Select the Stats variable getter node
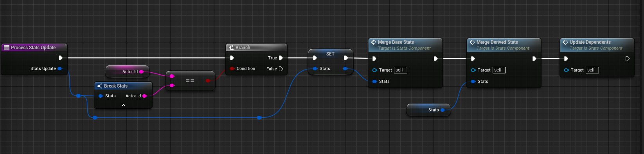Viewport: 644px width, 154px height. pyautogui.click(x=428, y=110)
